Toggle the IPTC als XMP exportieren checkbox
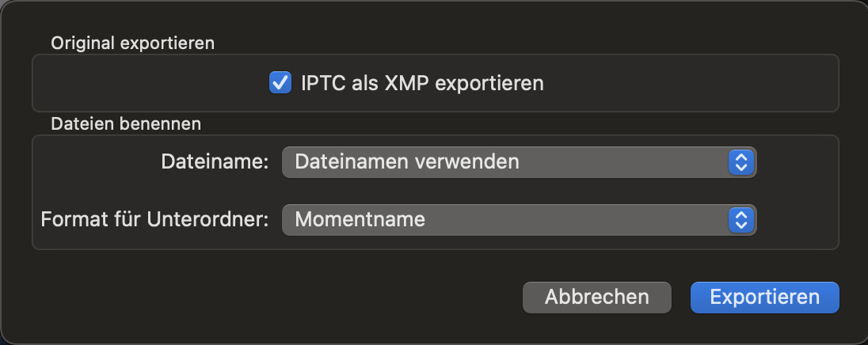 [x=280, y=82]
